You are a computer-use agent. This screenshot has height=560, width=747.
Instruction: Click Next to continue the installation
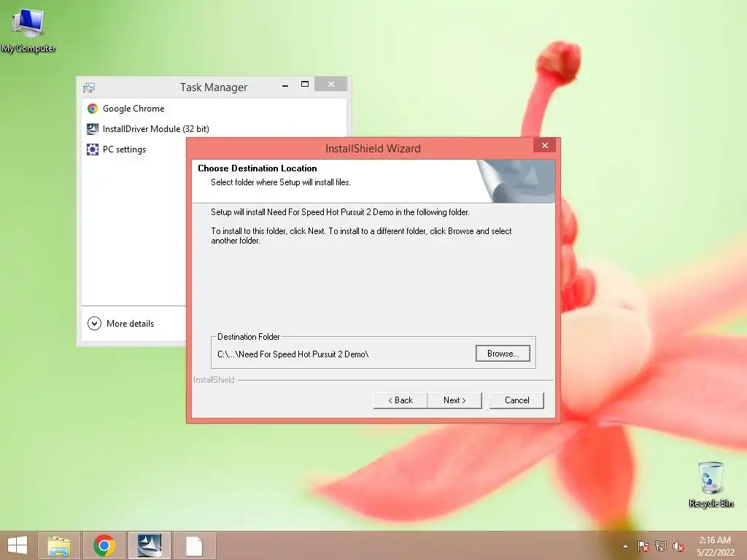454,400
